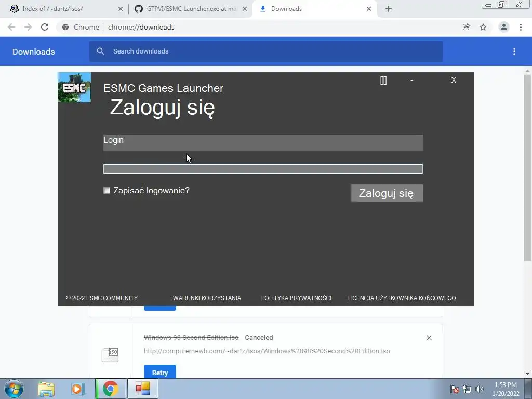
Task: Open Downloads page more actions menu
Action: (x=514, y=51)
